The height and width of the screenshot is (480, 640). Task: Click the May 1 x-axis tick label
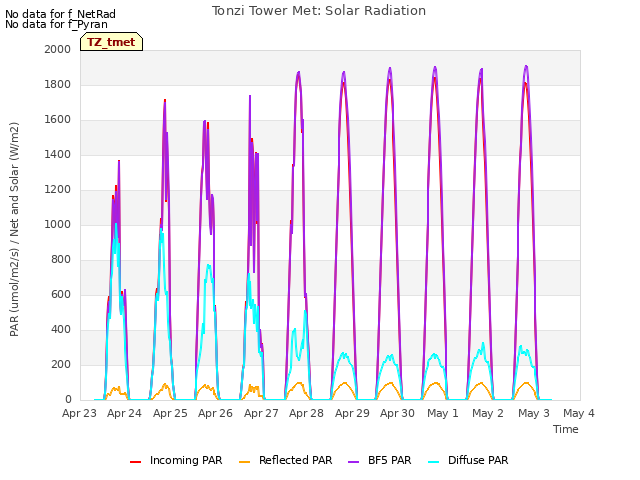(x=443, y=413)
